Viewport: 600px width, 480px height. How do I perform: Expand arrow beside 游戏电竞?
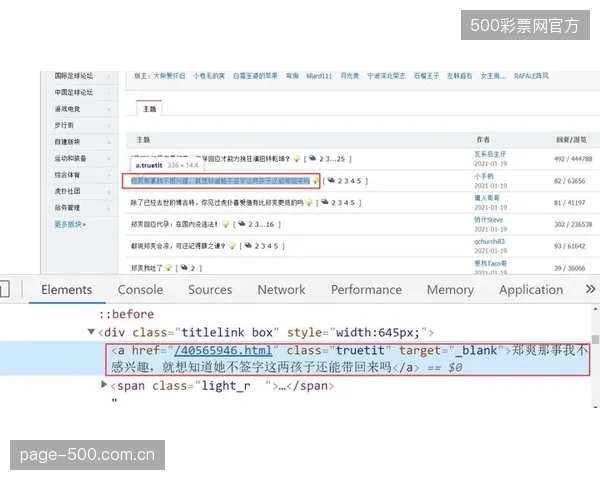pyautogui.click(x=109, y=109)
